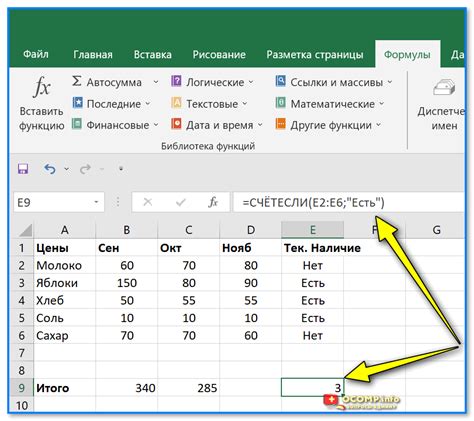
Task: Click the Нояб header cell
Action: tap(250, 248)
